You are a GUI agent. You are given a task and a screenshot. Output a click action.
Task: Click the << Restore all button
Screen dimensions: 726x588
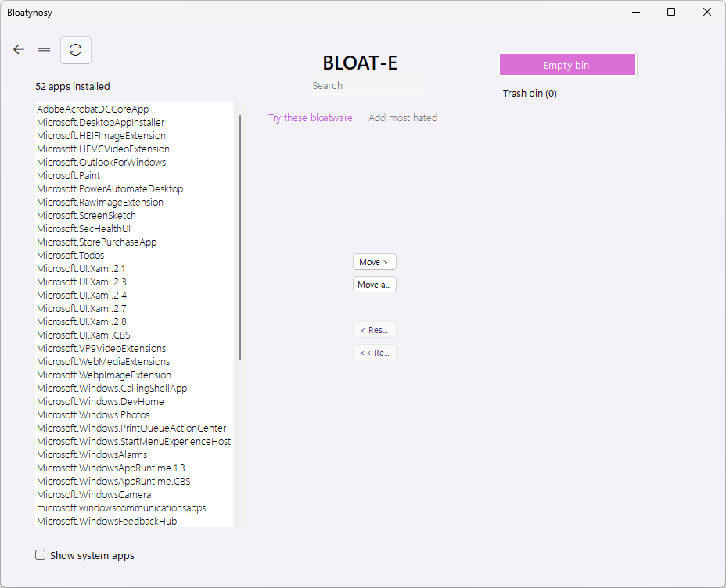[x=375, y=353]
